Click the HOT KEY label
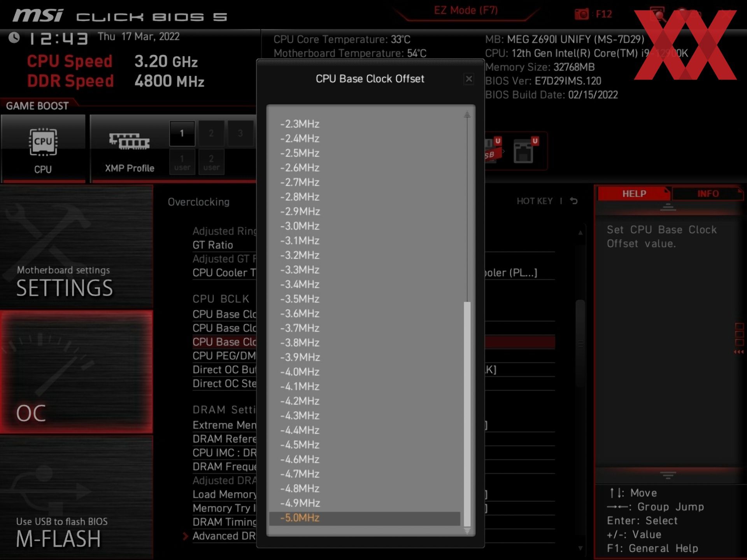 point(534,201)
